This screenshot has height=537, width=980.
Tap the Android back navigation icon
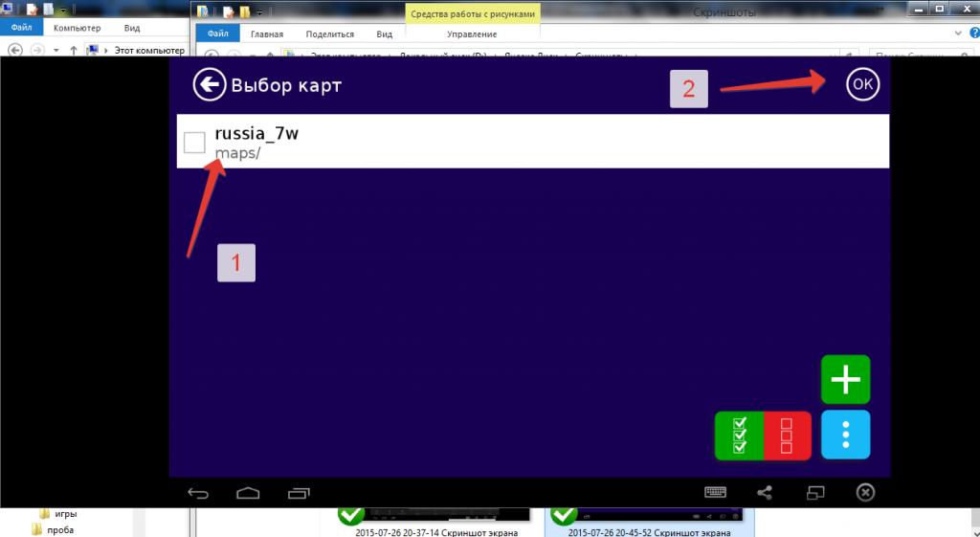pyautogui.click(x=198, y=493)
